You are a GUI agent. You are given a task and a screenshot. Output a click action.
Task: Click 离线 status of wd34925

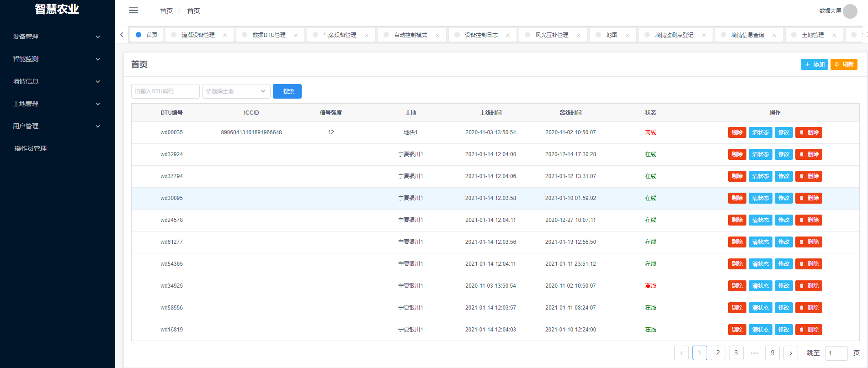(650, 286)
